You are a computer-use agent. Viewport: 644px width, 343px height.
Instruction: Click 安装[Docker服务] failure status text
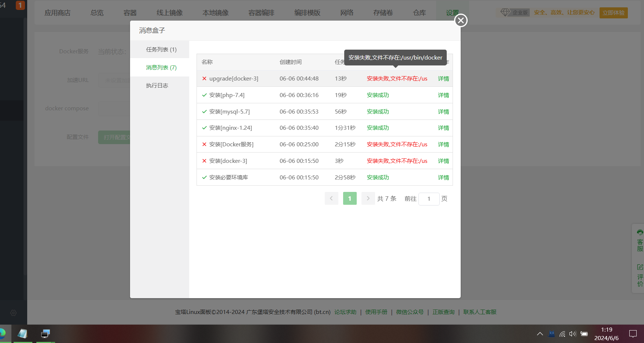pos(397,144)
